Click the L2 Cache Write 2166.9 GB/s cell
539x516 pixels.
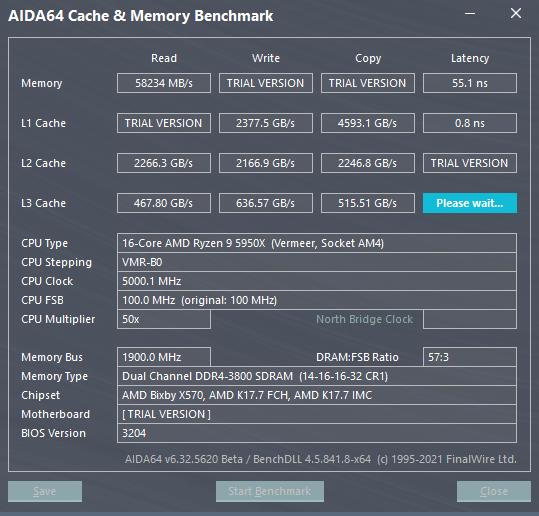(266, 163)
